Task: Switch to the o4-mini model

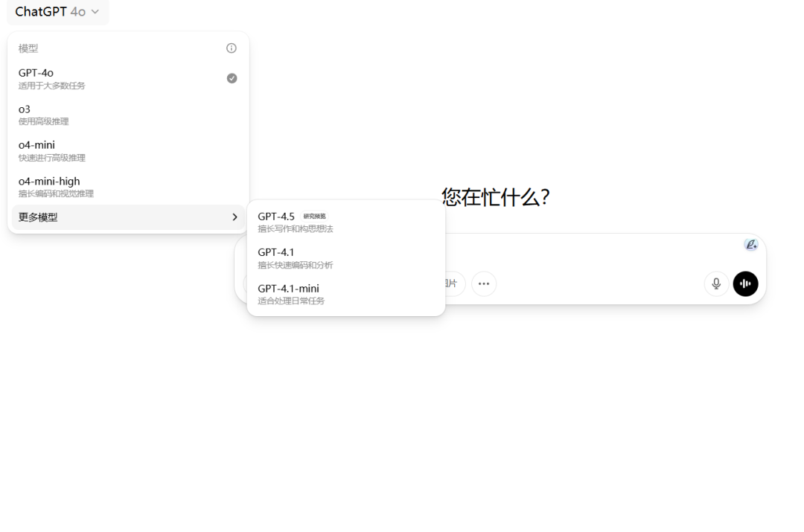Action: pyautogui.click(x=128, y=151)
